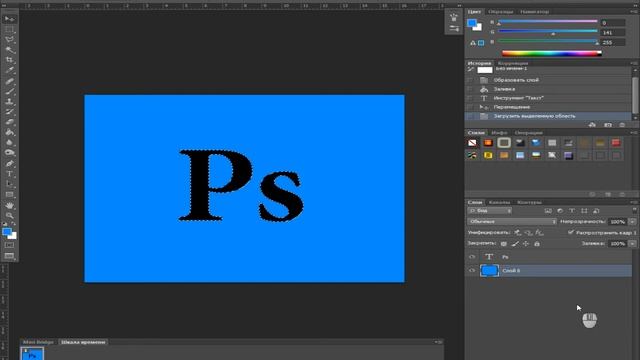The image size is (640, 360).
Task: Select the Перемещение history state
Action: [548, 107]
